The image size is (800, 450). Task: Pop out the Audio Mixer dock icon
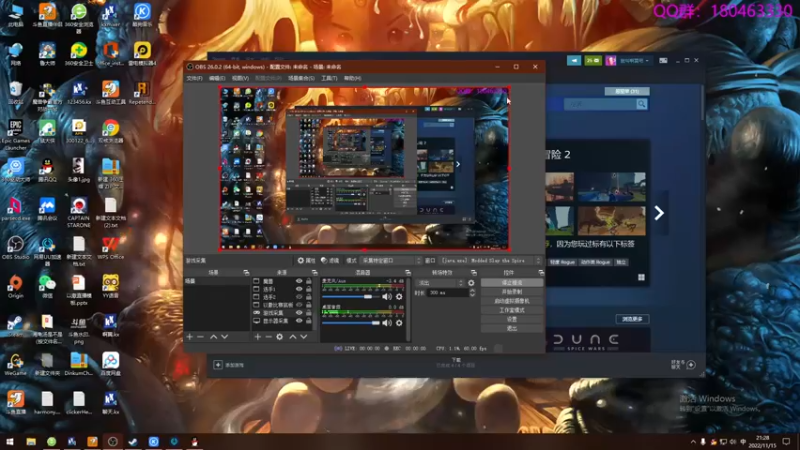coord(407,273)
